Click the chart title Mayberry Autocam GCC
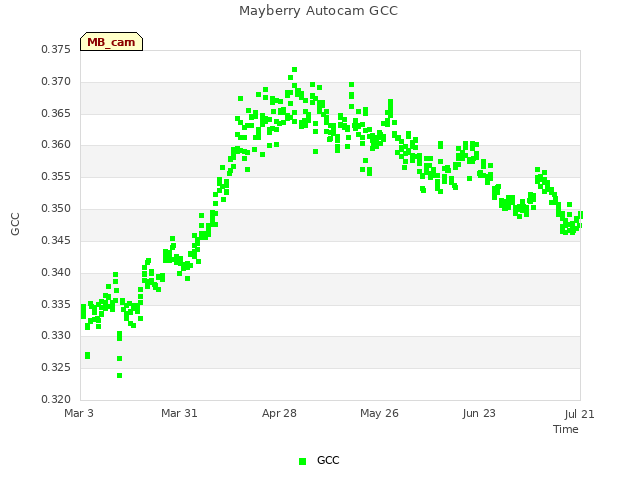Screen dimensions: 640x480 pos(318,11)
